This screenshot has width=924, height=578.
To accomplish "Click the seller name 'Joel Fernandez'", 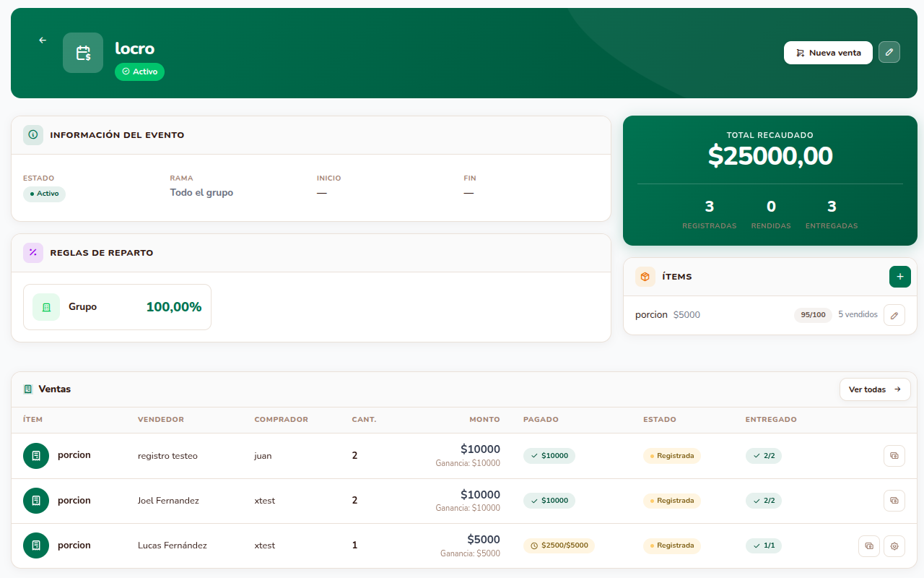I will [x=168, y=501].
